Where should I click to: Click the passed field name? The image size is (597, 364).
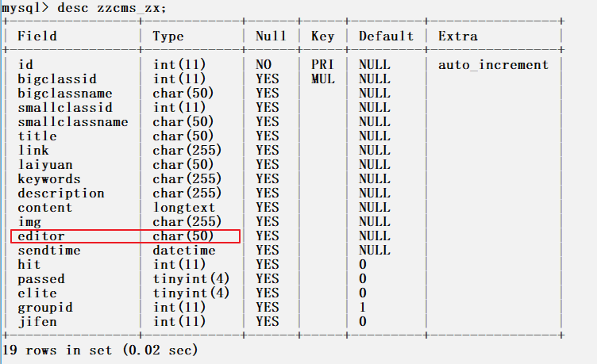[x=41, y=280]
